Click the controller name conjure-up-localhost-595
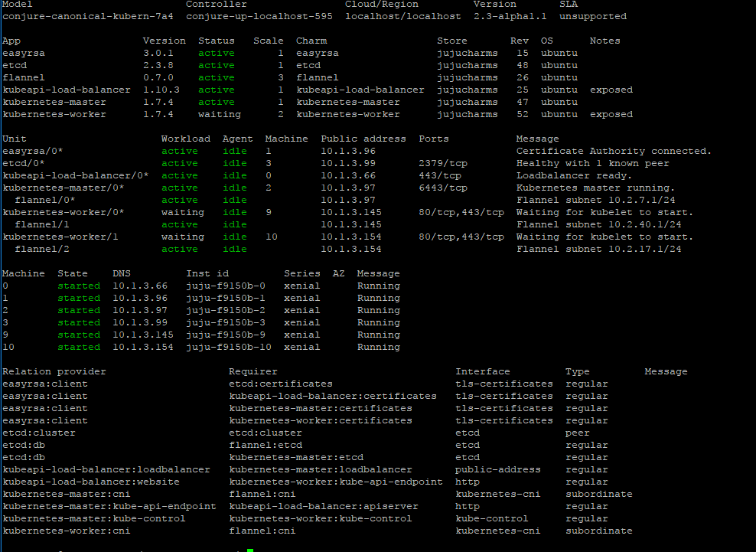 259,16
